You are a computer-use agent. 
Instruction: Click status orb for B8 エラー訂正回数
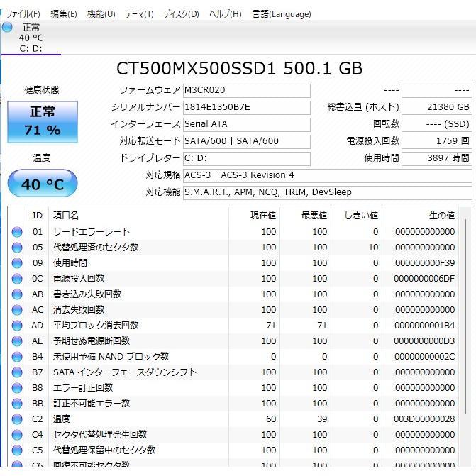17,388
